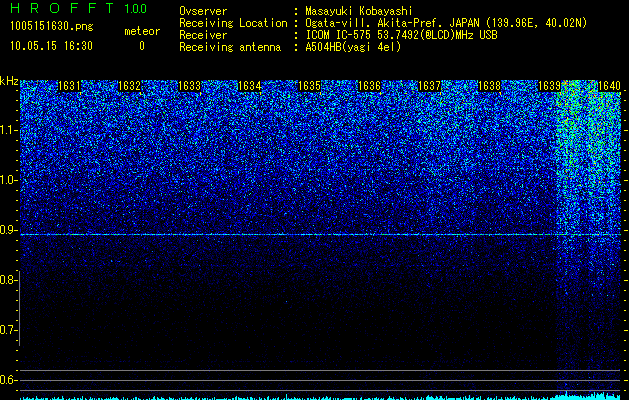Click the 1635 time marker
The width and height of the screenshot is (629, 400).
pyautogui.click(x=310, y=86)
